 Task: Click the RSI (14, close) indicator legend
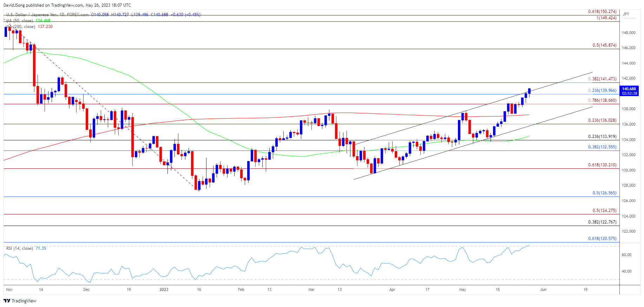click(20, 248)
